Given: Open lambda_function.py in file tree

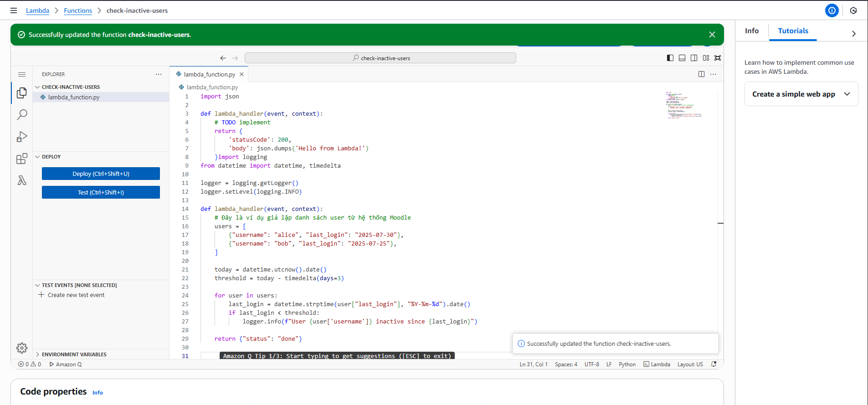Looking at the screenshot, I should [101, 97].
